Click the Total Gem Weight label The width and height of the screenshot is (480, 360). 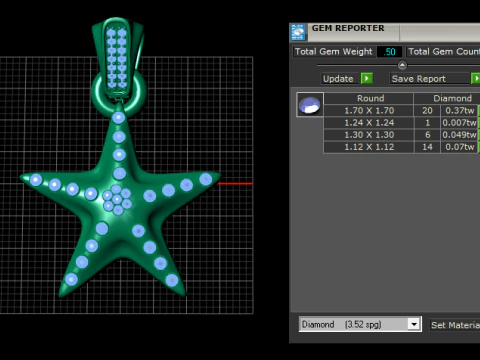pos(334,52)
